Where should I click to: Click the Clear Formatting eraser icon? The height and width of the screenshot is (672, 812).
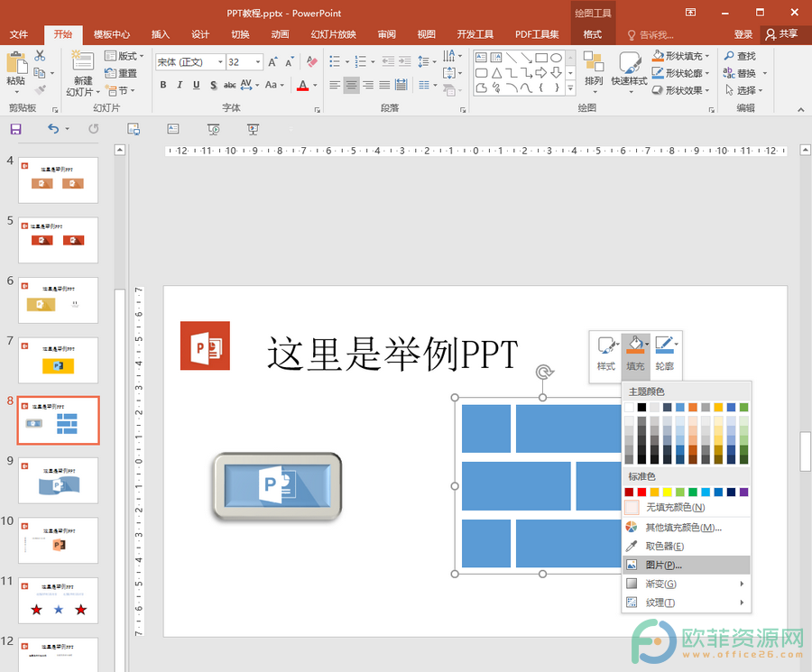point(312,61)
